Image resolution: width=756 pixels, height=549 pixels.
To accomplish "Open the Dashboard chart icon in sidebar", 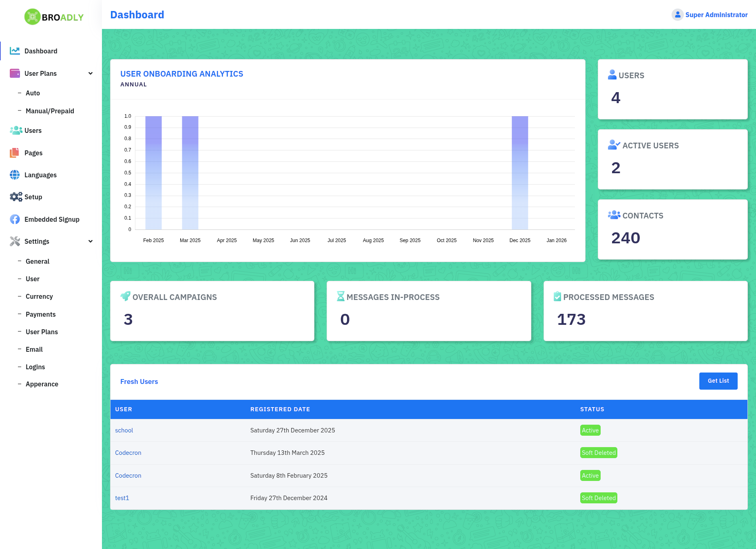I will click(x=15, y=51).
